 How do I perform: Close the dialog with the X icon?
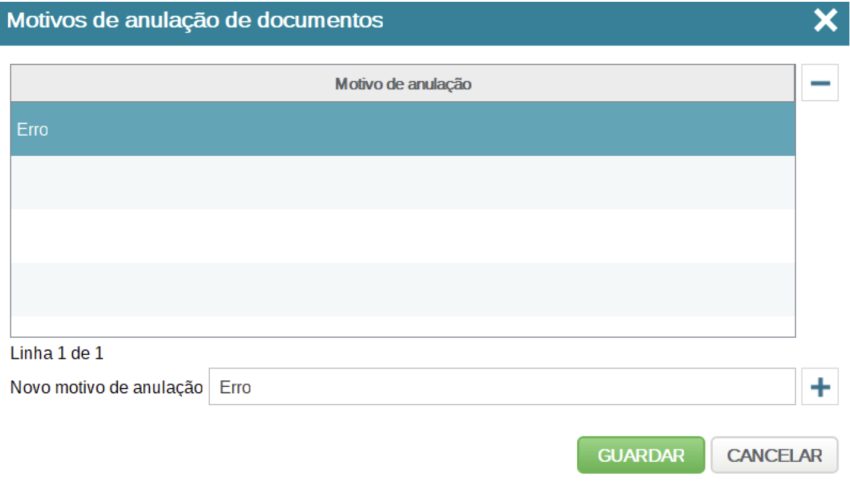[825, 21]
